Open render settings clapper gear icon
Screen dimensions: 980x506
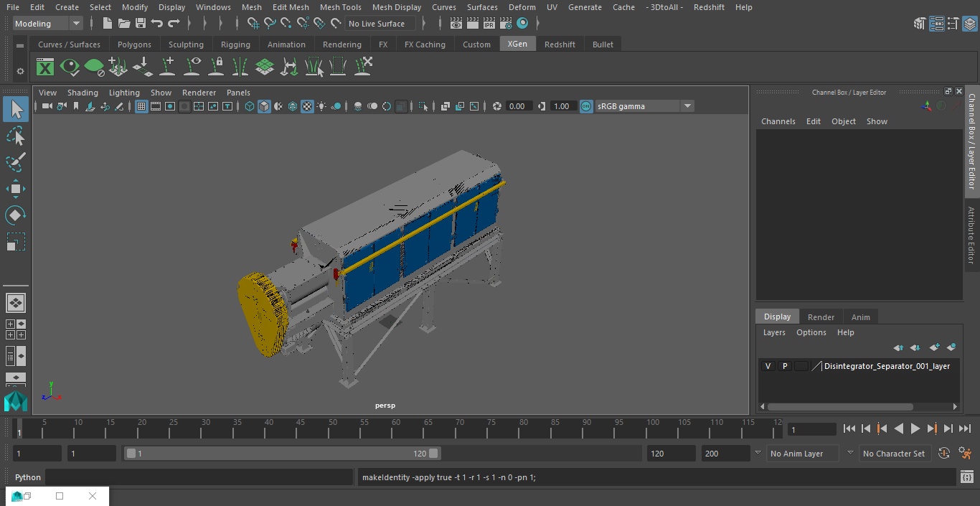point(506,24)
